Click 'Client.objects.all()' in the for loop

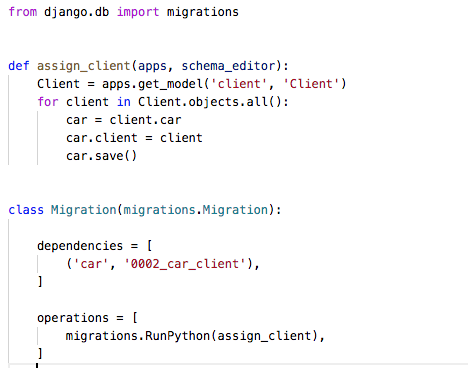(210, 102)
